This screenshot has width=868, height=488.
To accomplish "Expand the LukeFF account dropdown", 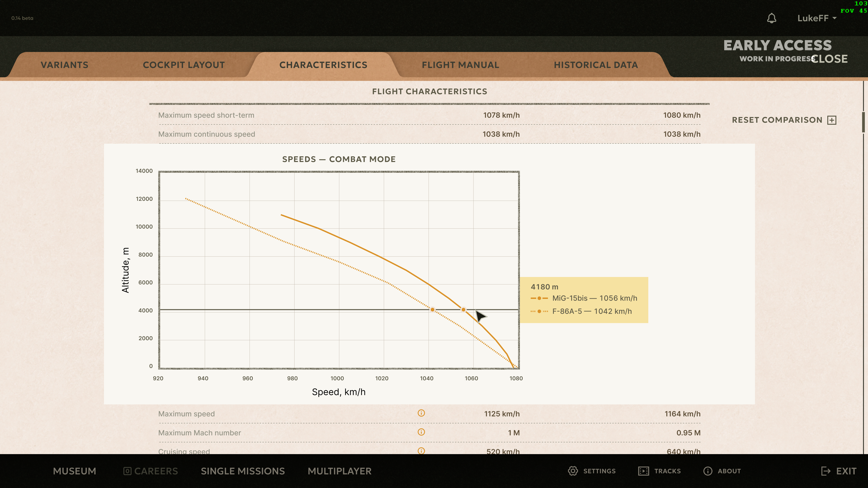I will click(817, 18).
